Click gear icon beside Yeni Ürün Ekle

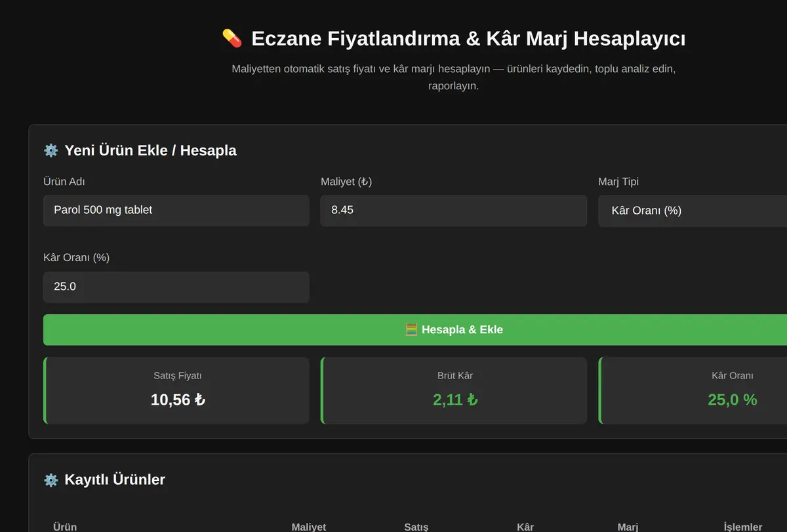pos(50,150)
